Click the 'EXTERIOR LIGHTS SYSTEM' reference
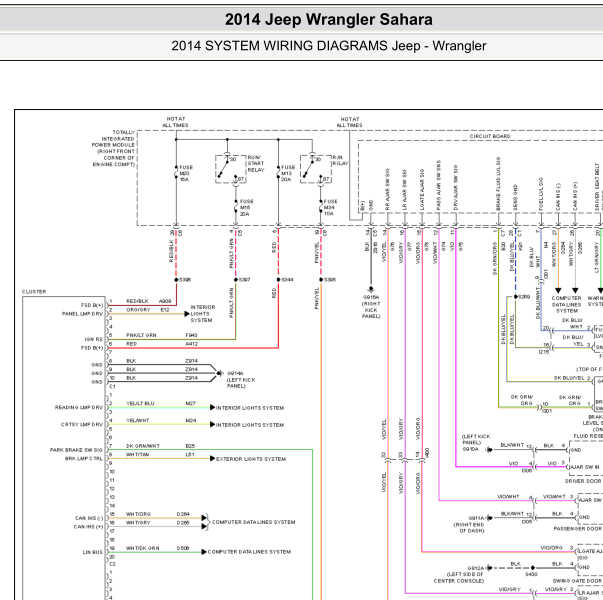 (251, 459)
